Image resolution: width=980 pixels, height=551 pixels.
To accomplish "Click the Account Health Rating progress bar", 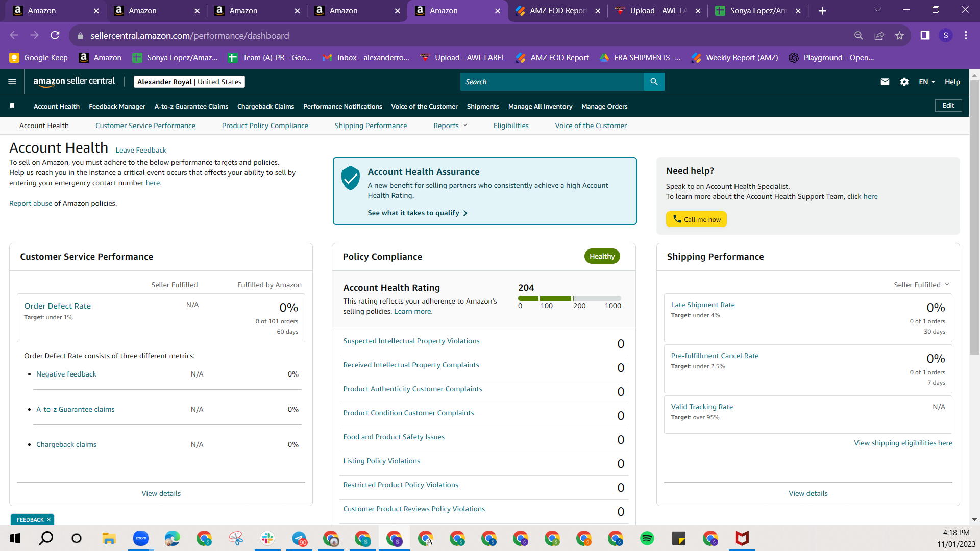I will [x=570, y=298].
